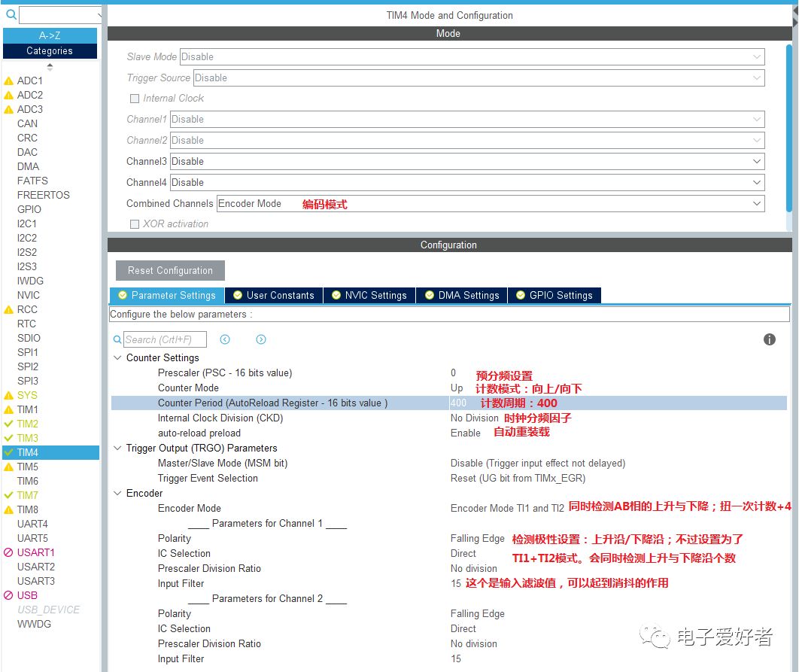799x672 pixels.
Task: Open the Channel2 dropdown
Action: click(467, 140)
